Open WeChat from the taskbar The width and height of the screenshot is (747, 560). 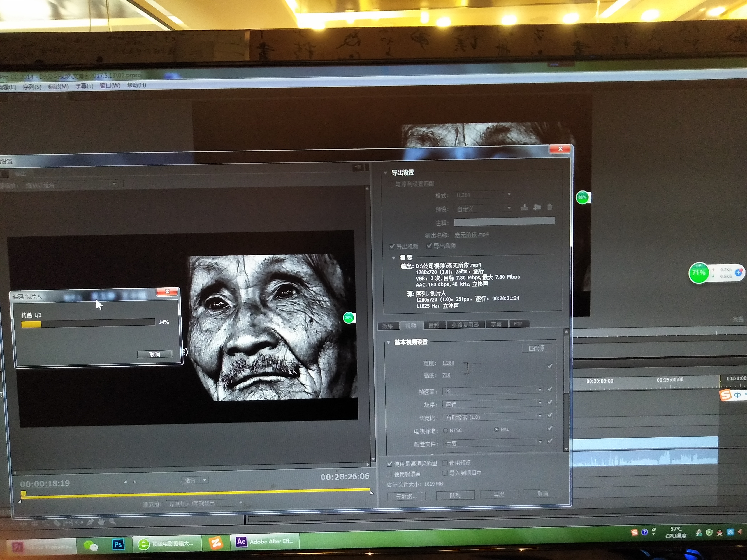coord(91,545)
